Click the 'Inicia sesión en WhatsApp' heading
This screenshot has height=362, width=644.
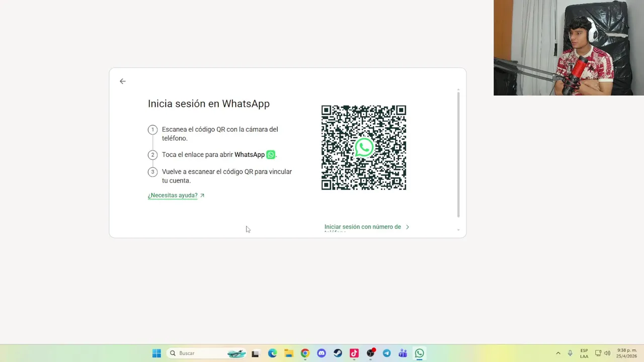pyautogui.click(x=209, y=104)
